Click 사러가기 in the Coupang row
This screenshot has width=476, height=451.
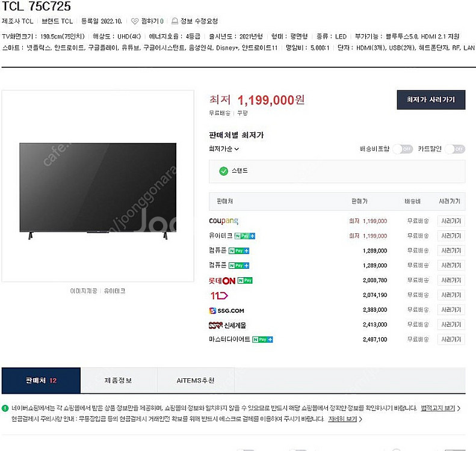[451, 221]
